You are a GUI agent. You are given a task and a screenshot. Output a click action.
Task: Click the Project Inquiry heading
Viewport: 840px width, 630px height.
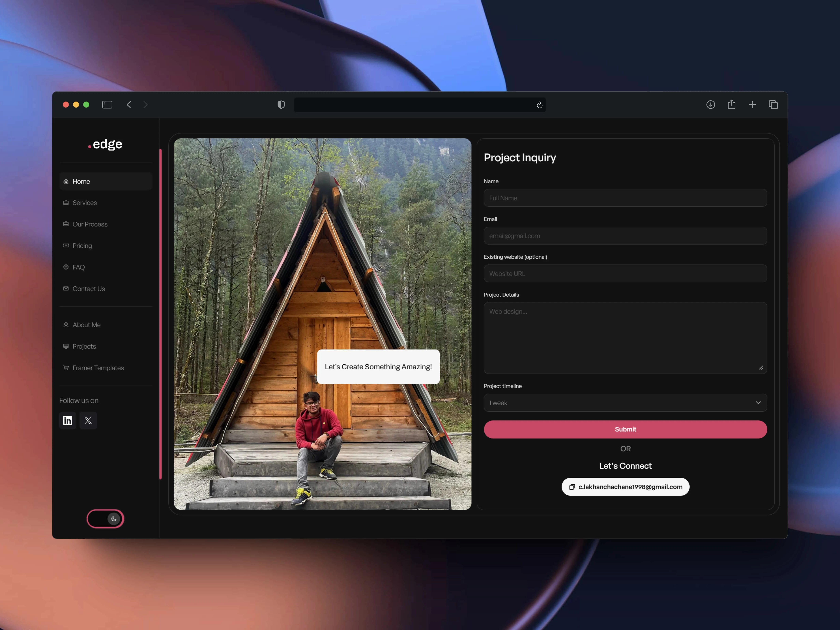tap(519, 158)
